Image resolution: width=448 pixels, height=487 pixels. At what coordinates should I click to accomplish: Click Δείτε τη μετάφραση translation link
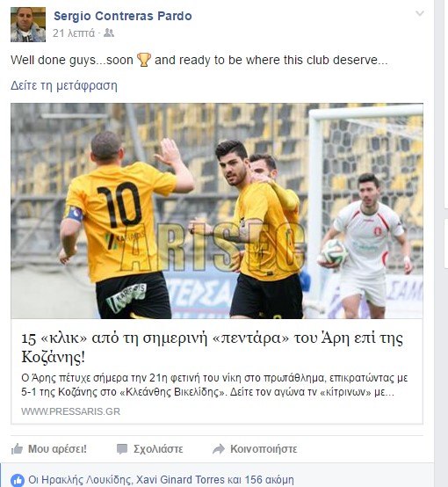point(64,85)
